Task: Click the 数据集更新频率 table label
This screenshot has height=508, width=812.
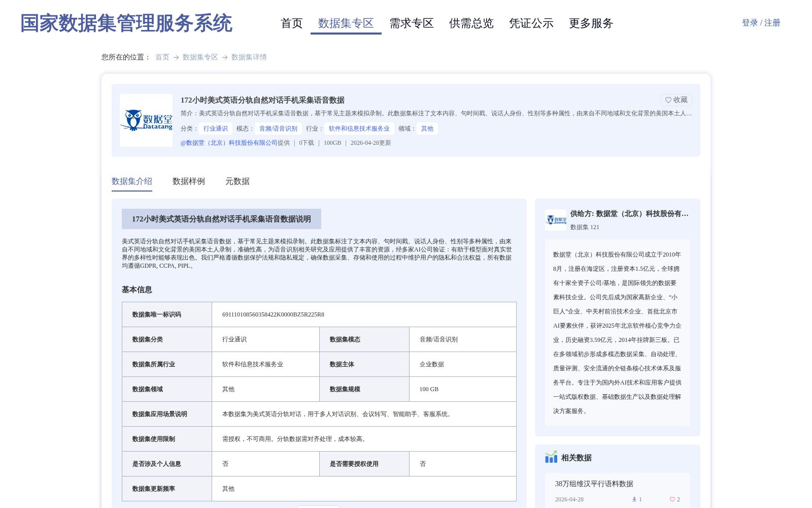Action: click(x=154, y=489)
